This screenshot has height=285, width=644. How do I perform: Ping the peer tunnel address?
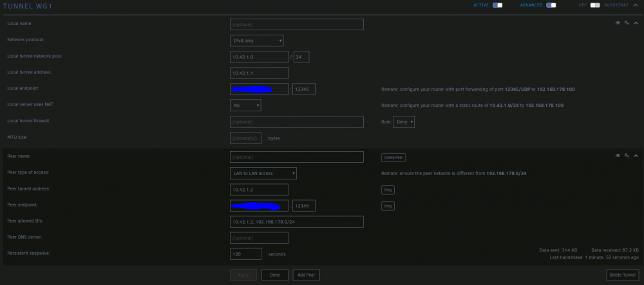(x=388, y=190)
